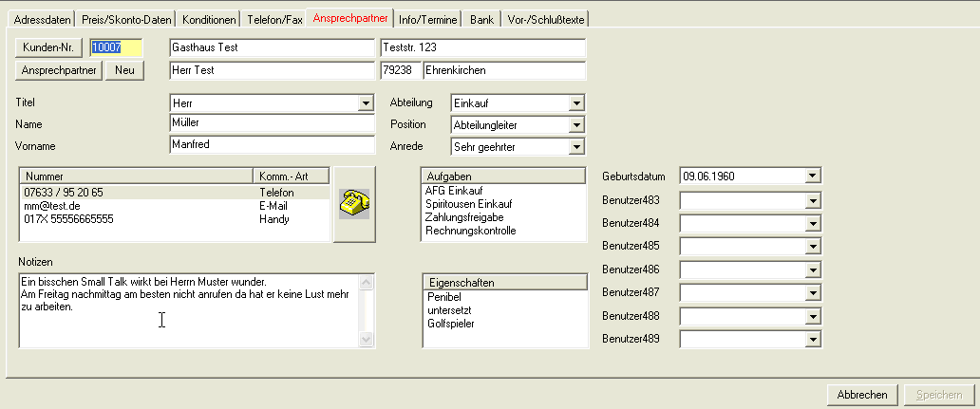
Task: Click the Kunden-Nr. button
Action: click(49, 46)
